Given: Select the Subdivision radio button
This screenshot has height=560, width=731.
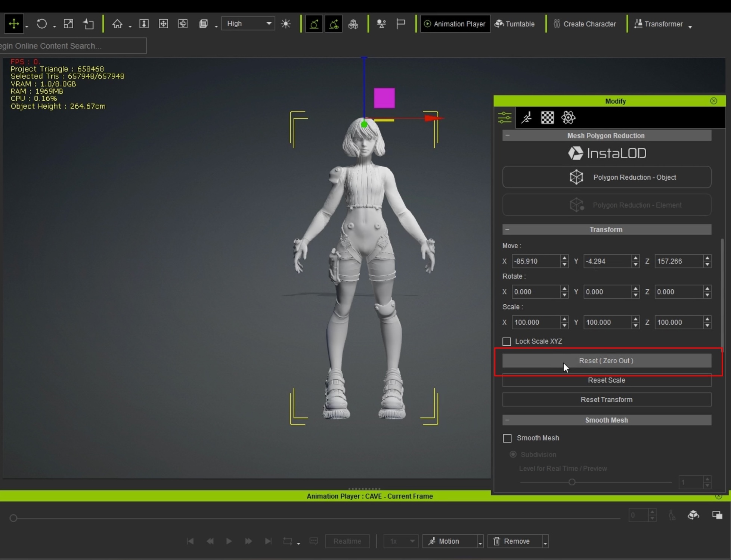Looking at the screenshot, I should coord(513,454).
